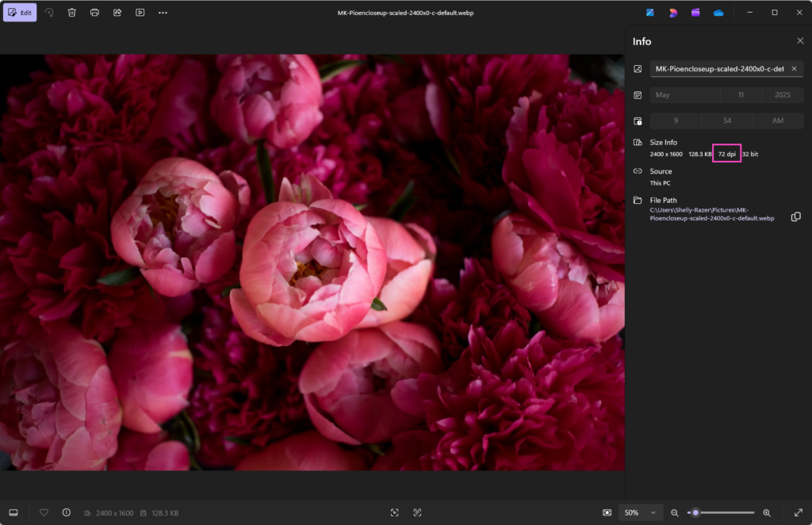
Task: Share the photo via share icon
Action: point(117,13)
